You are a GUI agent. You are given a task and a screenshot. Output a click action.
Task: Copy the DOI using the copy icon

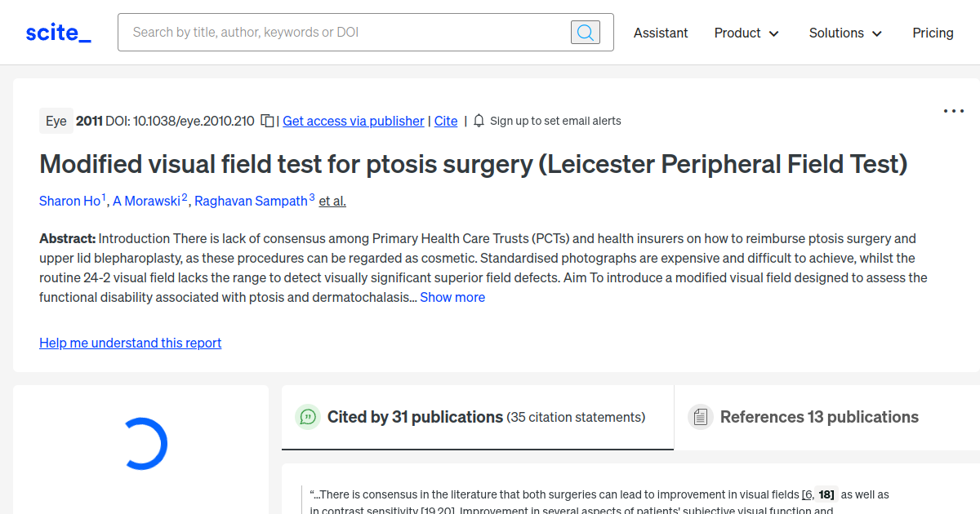[266, 120]
